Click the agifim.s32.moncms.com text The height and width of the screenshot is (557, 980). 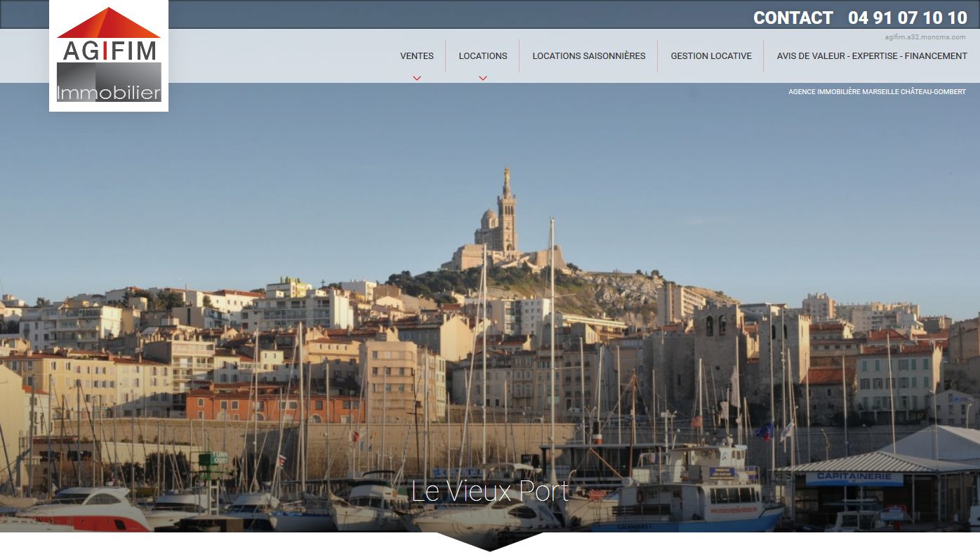(925, 37)
